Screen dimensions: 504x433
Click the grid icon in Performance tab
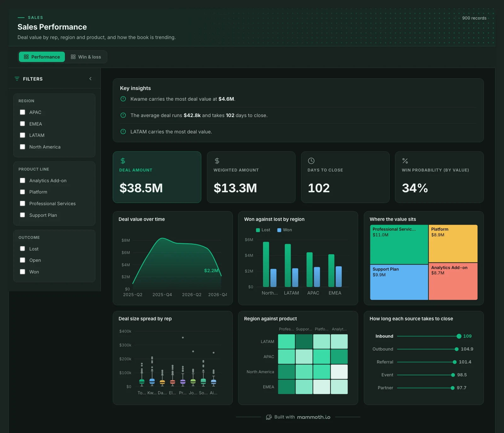26,57
